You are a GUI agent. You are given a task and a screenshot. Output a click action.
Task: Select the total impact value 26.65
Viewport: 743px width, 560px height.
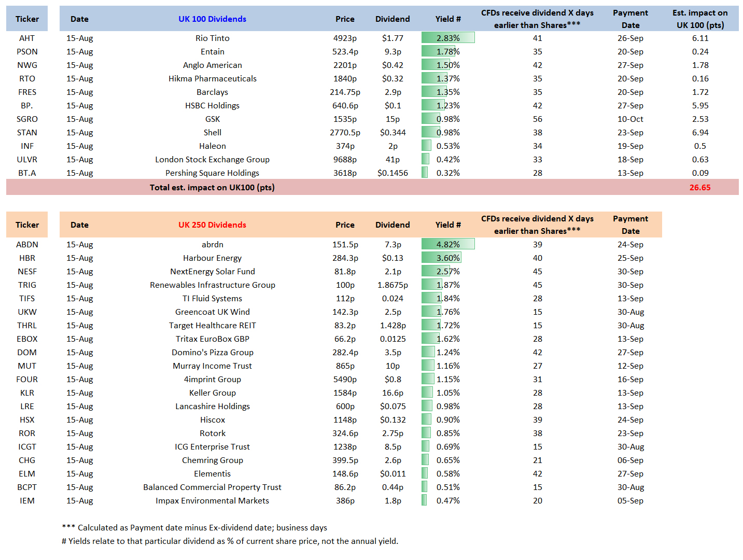[x=700, y=188]
